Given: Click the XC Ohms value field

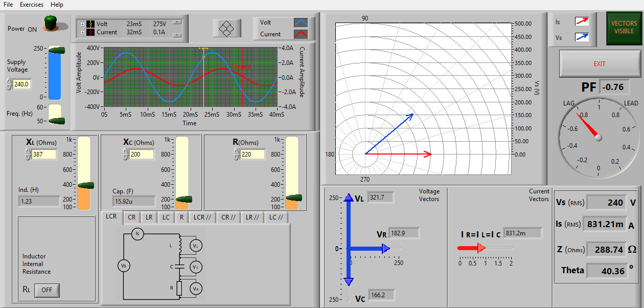Looking at the screenshot, I should (x=141, y=154).
